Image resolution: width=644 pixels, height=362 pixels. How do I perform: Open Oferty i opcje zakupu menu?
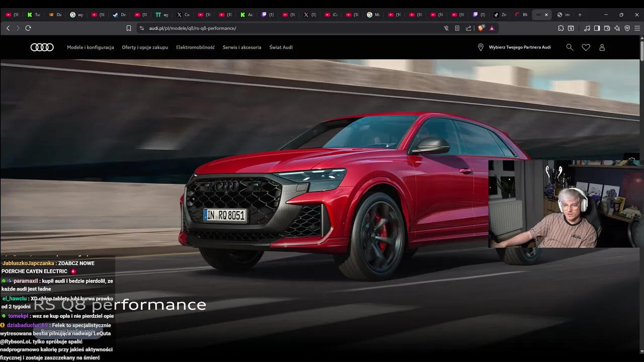tap(145, 47)
